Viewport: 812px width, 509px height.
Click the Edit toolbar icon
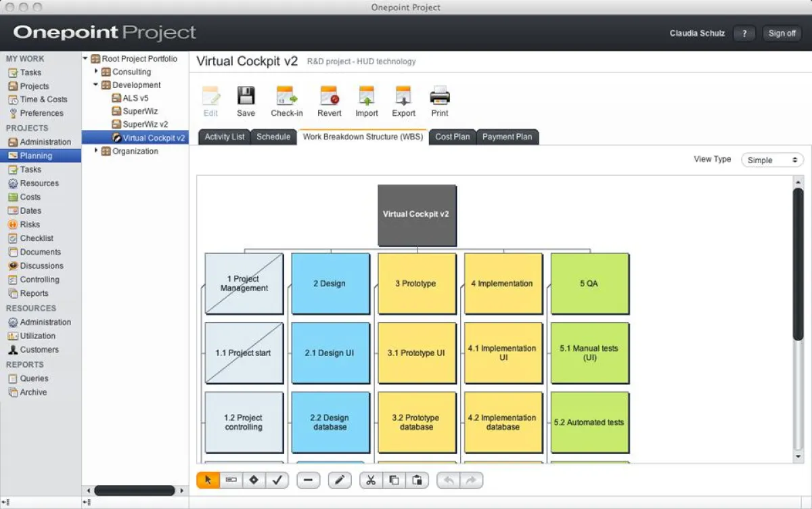point(211,102)
